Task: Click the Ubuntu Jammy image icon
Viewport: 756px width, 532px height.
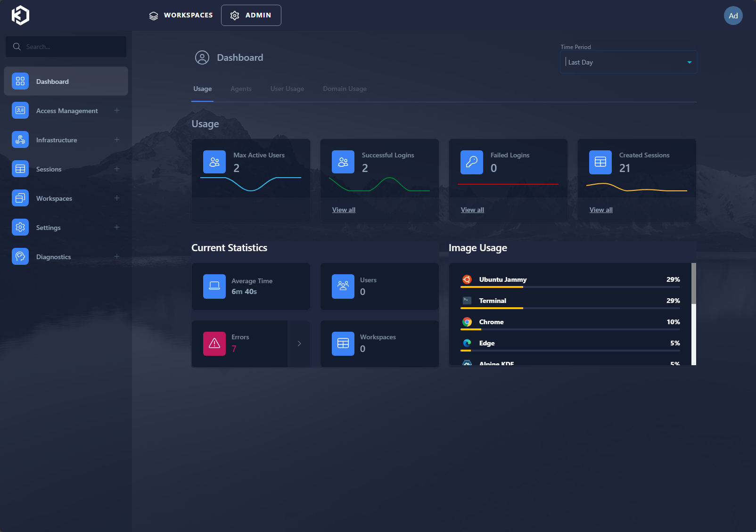Action: pyautogui.click(x=467, y=279)
